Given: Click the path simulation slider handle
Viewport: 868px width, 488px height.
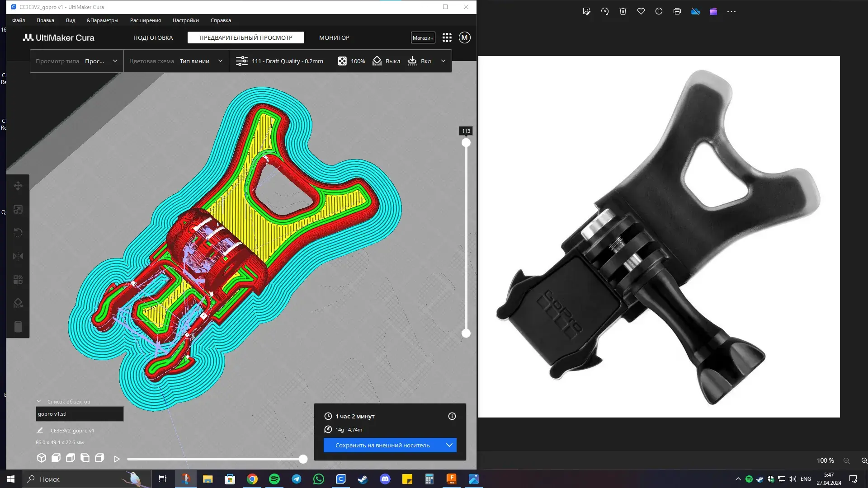Looking at the screenshot, I should click(x=303, y=459).
